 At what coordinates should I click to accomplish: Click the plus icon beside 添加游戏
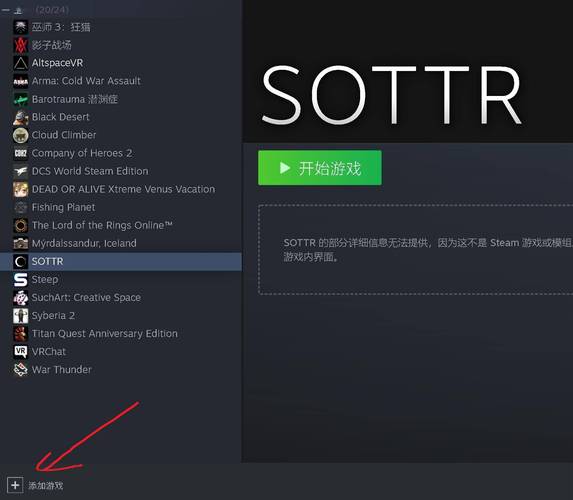pos(15,485)
